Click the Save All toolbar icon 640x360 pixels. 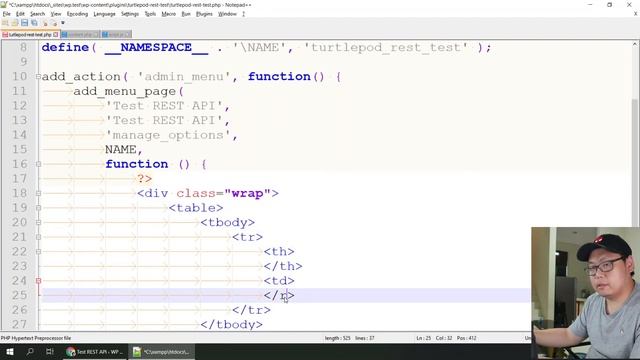[34, 23]
